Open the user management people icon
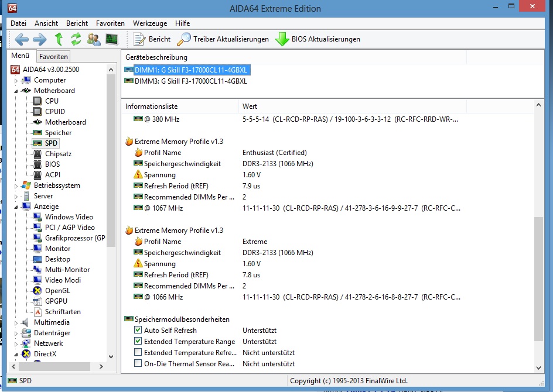The width and height of the screenshot is (553, 392). [x=94, y=39]
